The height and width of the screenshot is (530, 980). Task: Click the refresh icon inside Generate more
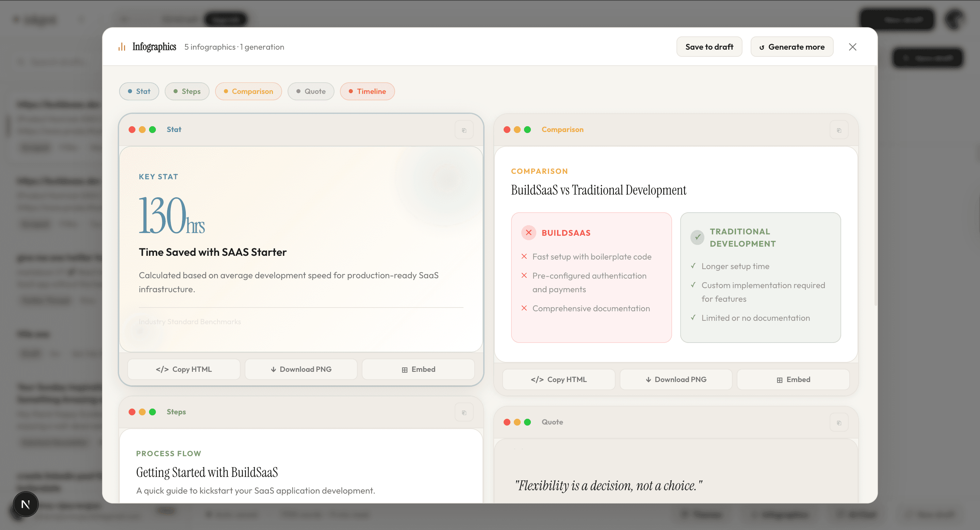tap(762, 47)
